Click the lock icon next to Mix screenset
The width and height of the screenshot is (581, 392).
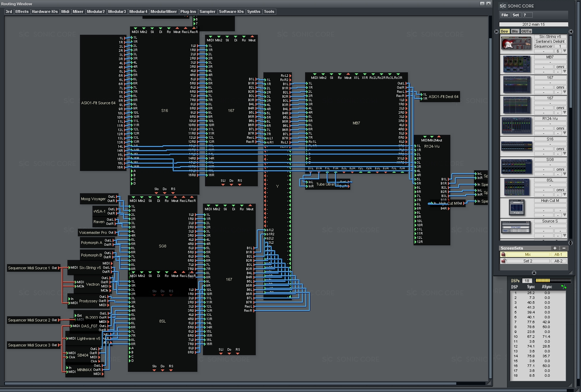(x=503, y=254)
